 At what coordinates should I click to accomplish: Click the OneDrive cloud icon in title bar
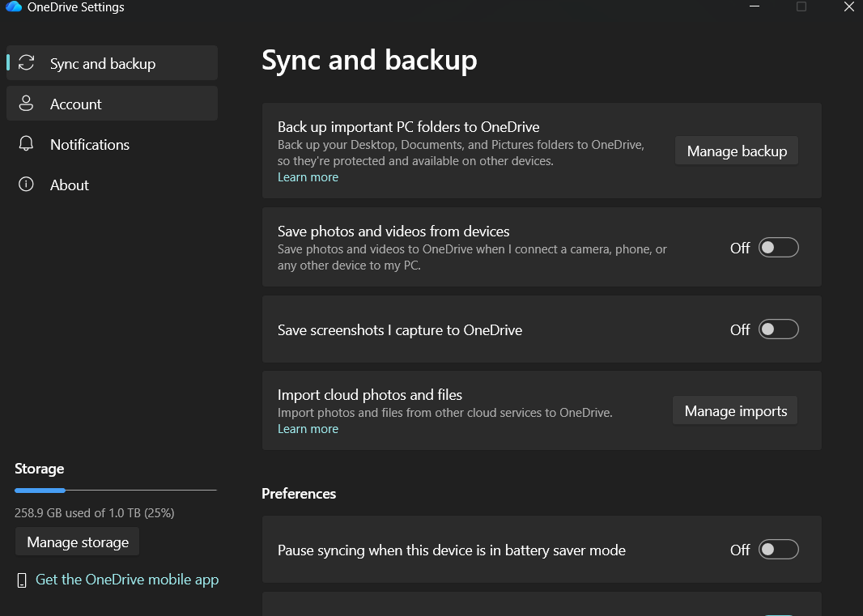tap(13, 6)
